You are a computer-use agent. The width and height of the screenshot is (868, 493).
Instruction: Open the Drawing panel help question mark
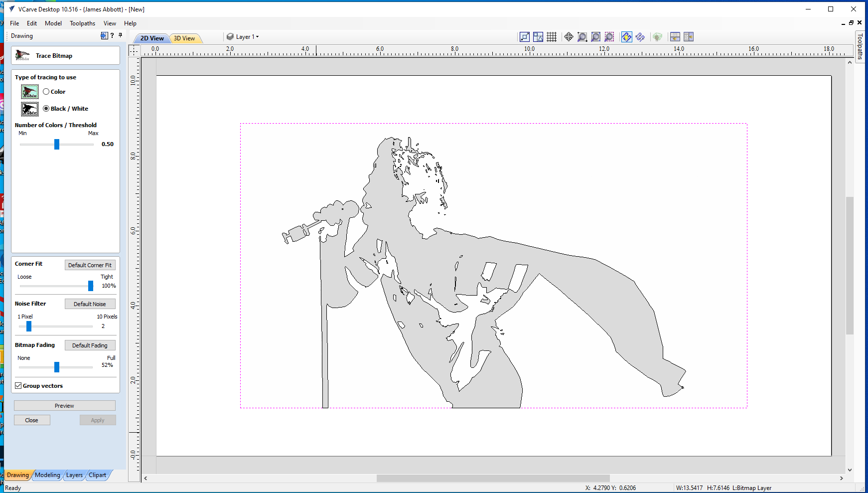(112, 36)
